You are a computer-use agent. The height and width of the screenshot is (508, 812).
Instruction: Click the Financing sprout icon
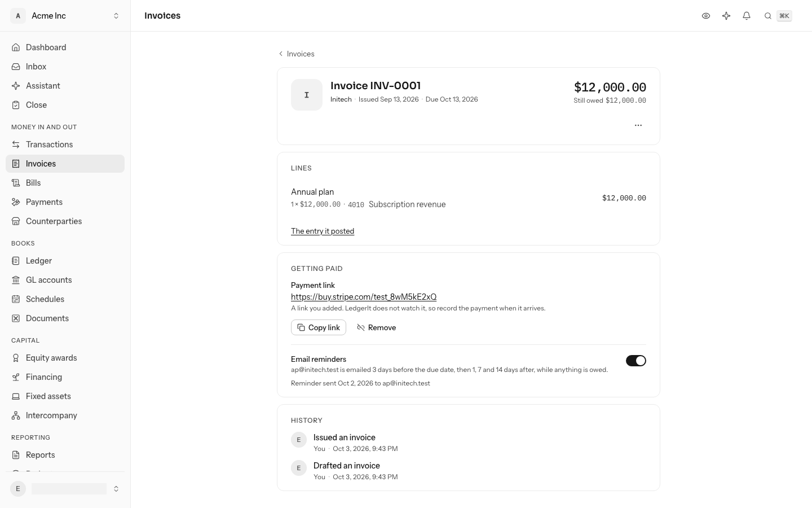coord(16,377)
